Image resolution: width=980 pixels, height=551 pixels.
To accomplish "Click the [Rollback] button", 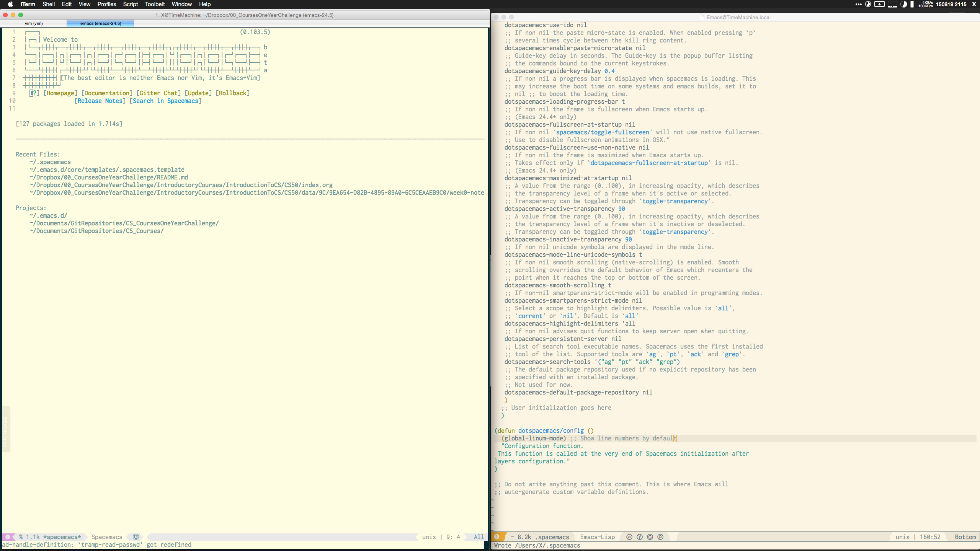I will point(233,93).
